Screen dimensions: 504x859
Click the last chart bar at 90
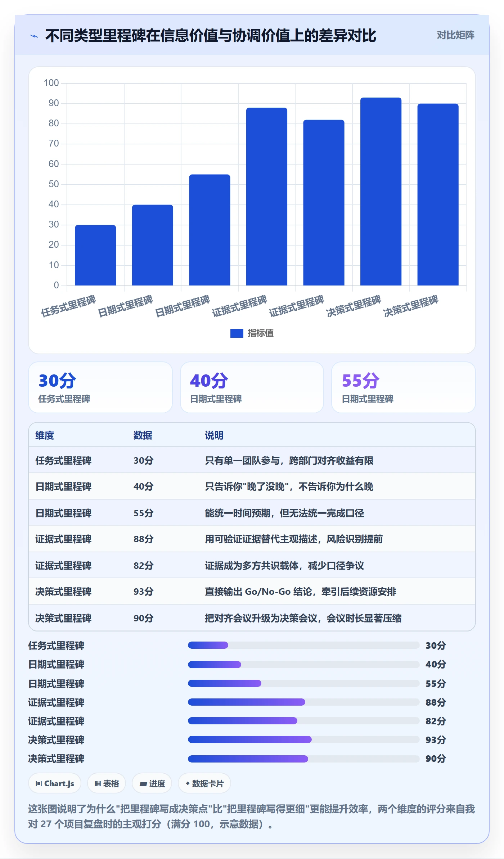click(x=438, y=195)
